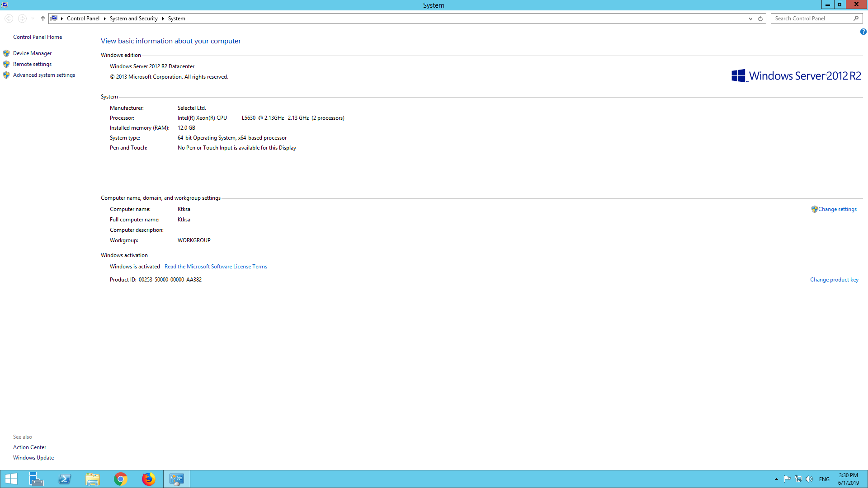This screenshot has width=868, height=488.
Task: Expand the address bar history dropdown
Action: coord(750,19)
